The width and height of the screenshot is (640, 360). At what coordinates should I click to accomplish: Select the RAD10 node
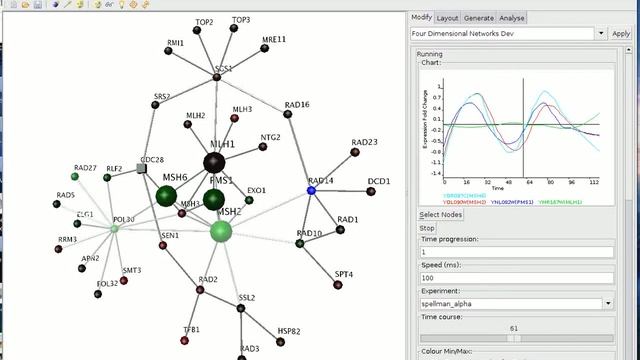point(300,244)
